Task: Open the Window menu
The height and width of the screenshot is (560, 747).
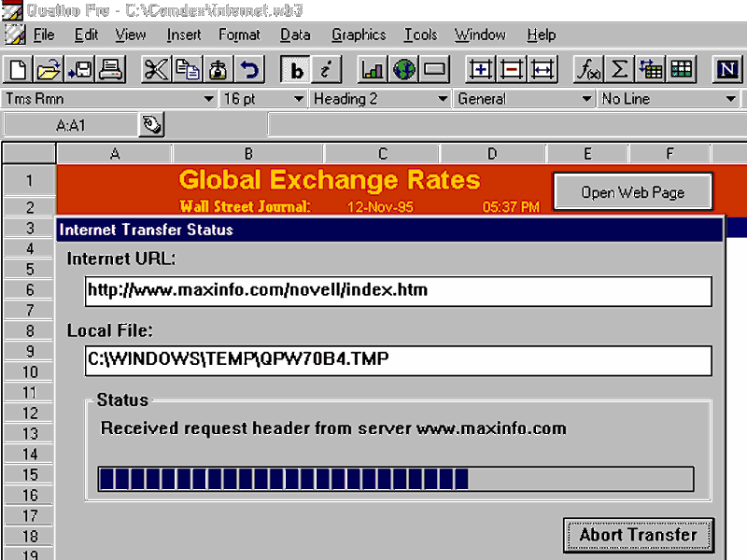Action: 480,35
